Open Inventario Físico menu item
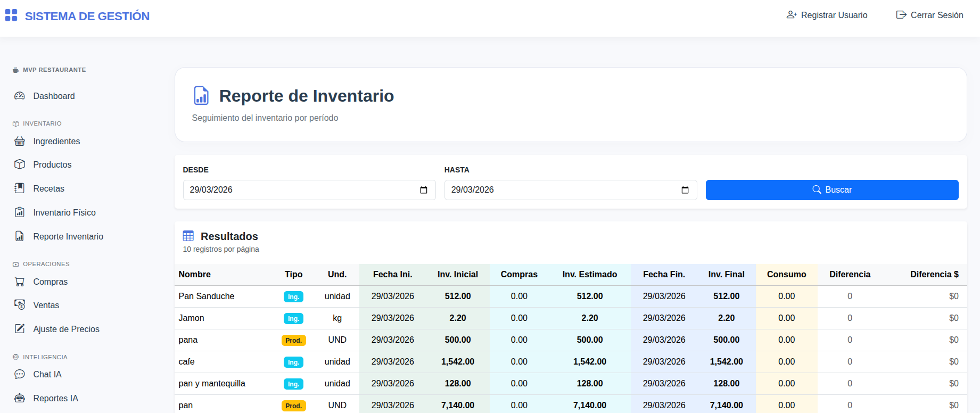This screenshot has width=980, height=413. click(x=64, y=212)
